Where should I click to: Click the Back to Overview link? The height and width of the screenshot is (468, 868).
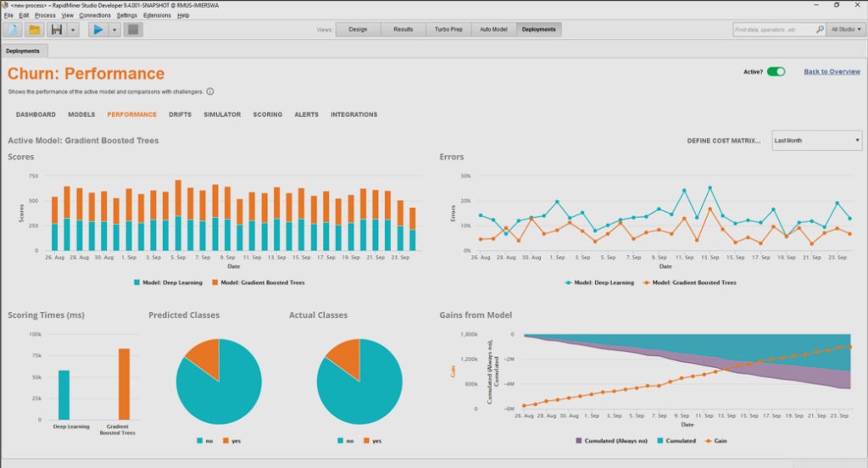[832, 71]
